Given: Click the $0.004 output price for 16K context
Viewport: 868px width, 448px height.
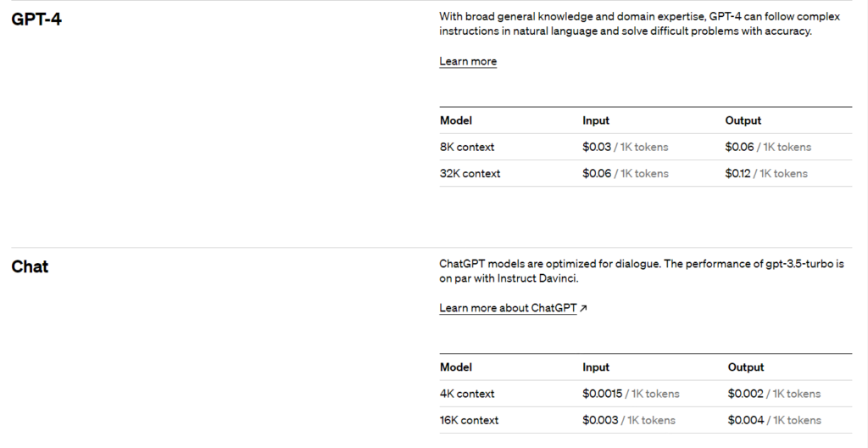Looking at the screenshot, I should (x=746, y=420).
